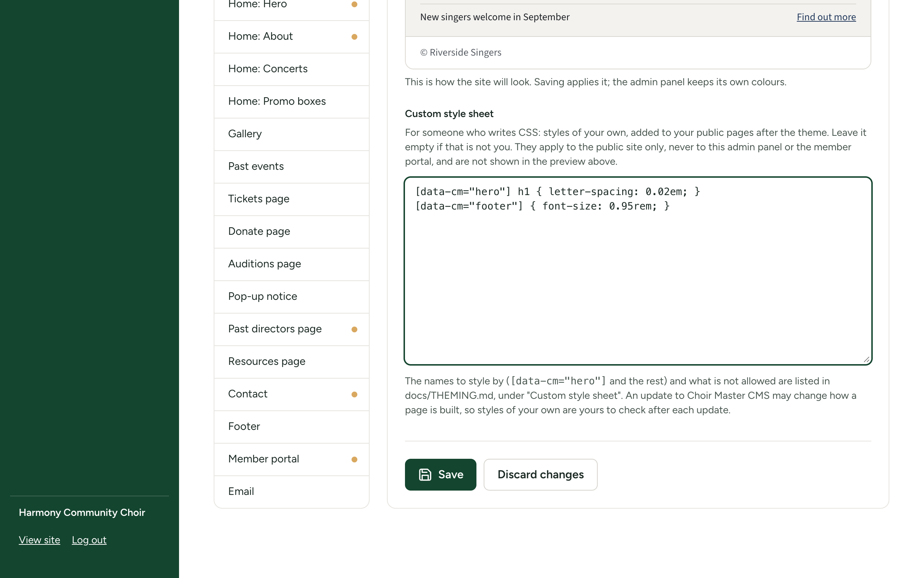This screenshot has width=924, height=578.
Task: Open the Donate page settings
Action: (x=292, y=232)
